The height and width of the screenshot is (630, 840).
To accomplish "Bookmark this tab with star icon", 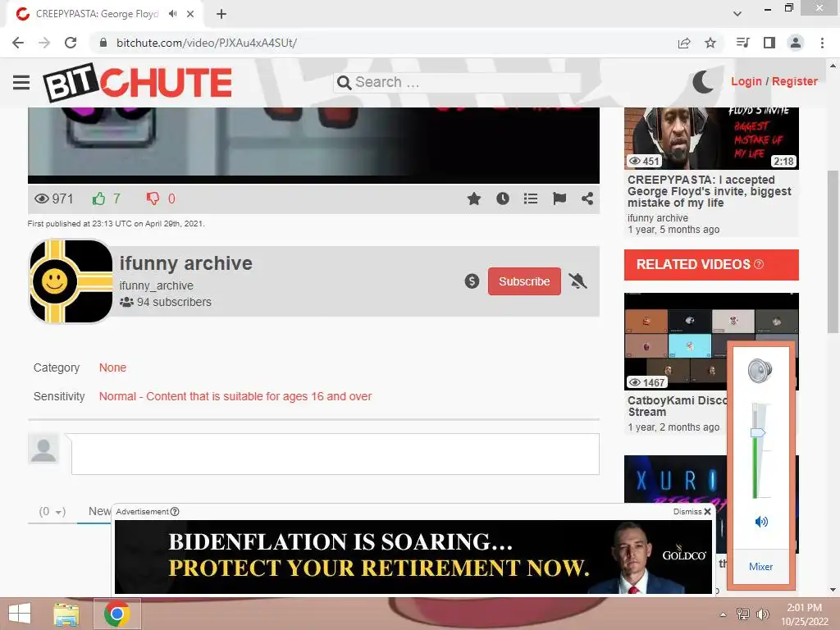I will point(710,43).
